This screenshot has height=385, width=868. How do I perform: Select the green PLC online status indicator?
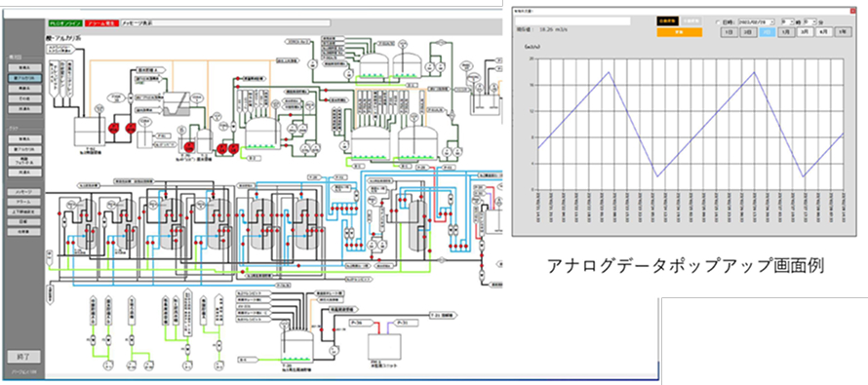65,23
